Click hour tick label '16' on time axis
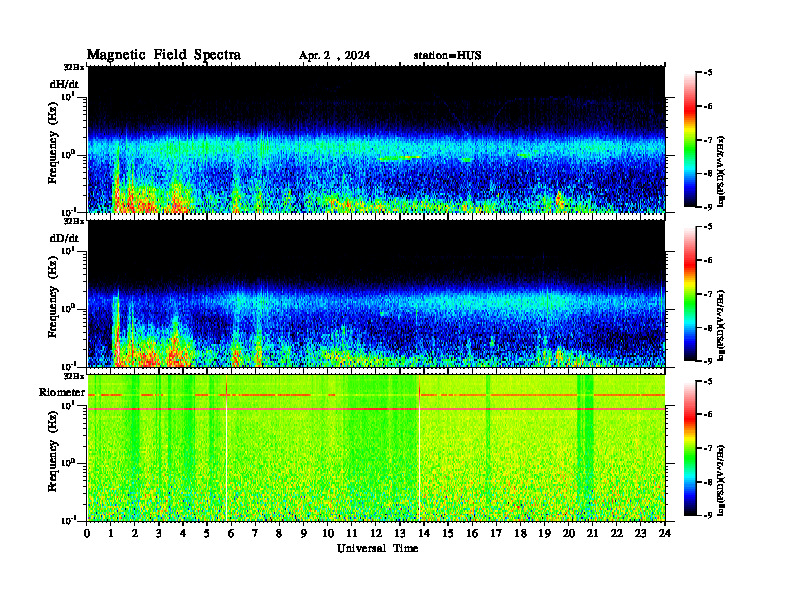792x612 pixels. 472,533
